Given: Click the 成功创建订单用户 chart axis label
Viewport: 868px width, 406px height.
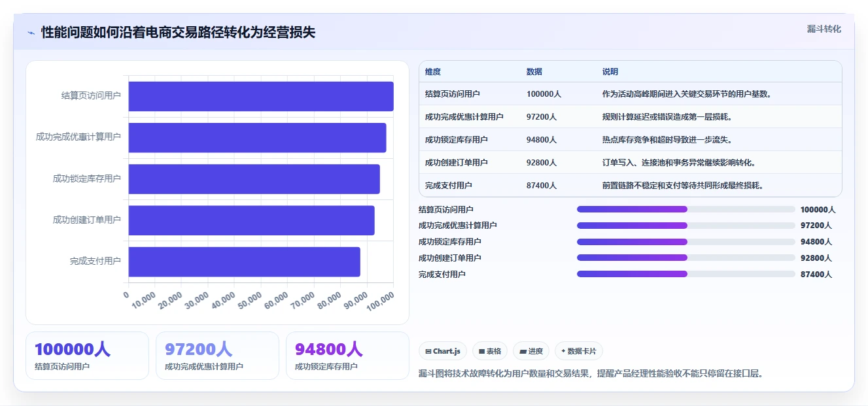Looking at the screenshot, I should point(87,220).
